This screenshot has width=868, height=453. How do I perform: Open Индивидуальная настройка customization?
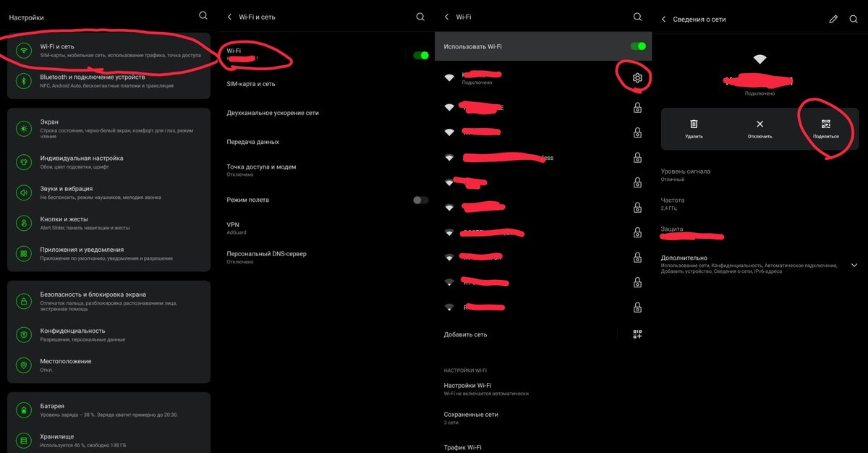click(109, 162)
